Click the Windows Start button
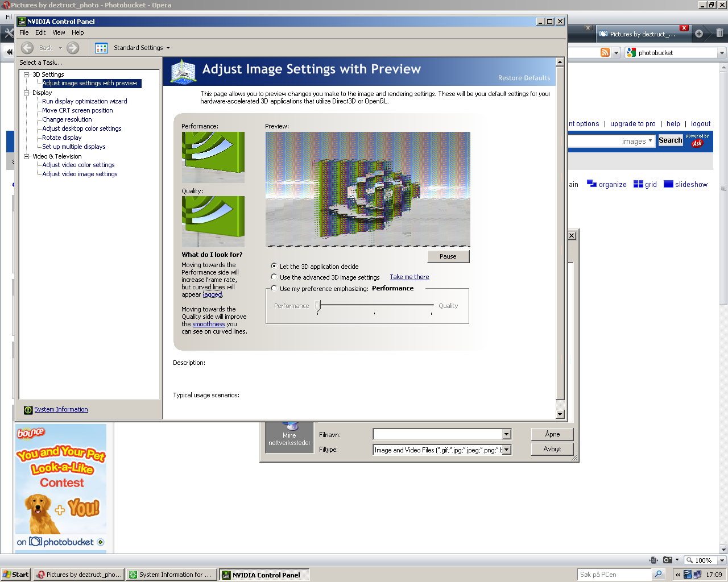 (x=16, y=575)
